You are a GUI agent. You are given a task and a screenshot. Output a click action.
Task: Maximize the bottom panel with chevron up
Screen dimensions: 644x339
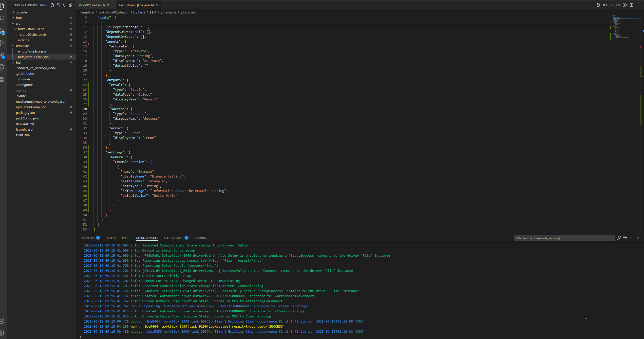[631, 238]
